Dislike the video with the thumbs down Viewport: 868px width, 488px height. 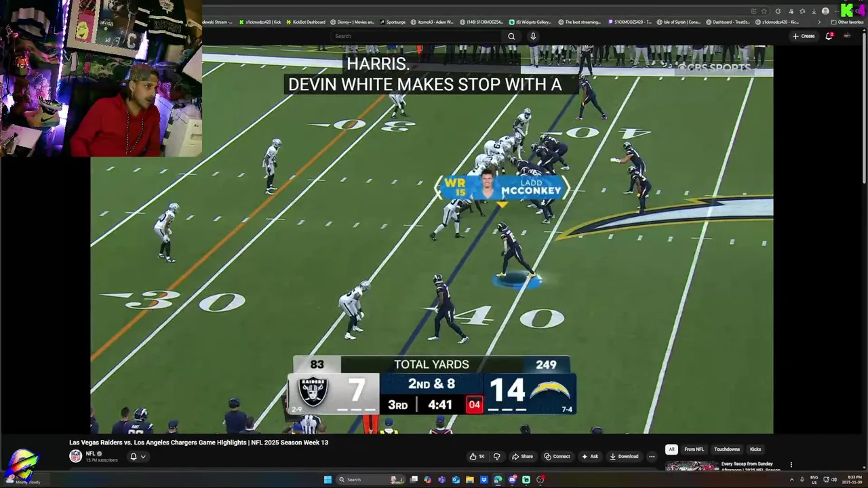pyautogui.click(x=496, y=457)
